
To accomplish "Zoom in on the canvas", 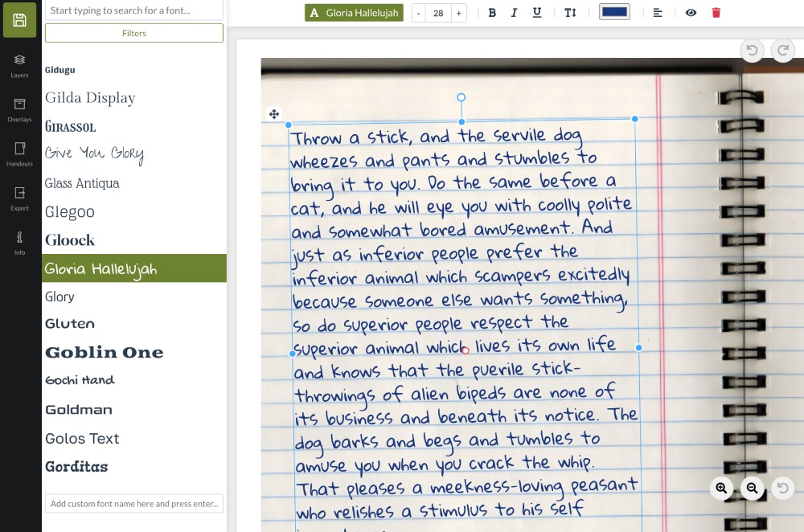I will (x=721, y=488).
